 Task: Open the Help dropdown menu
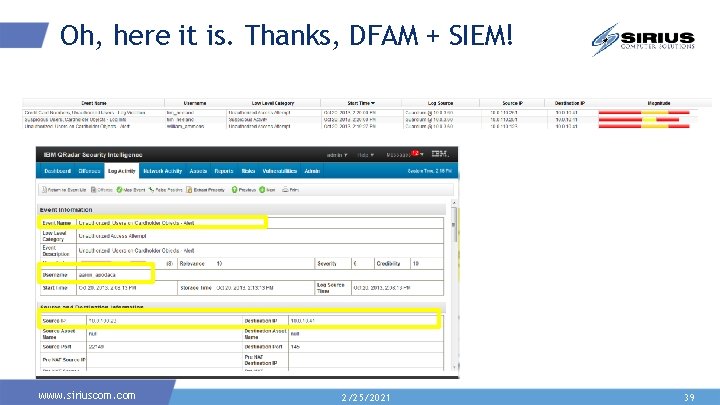pyautogui.click(x=366, y=155)
